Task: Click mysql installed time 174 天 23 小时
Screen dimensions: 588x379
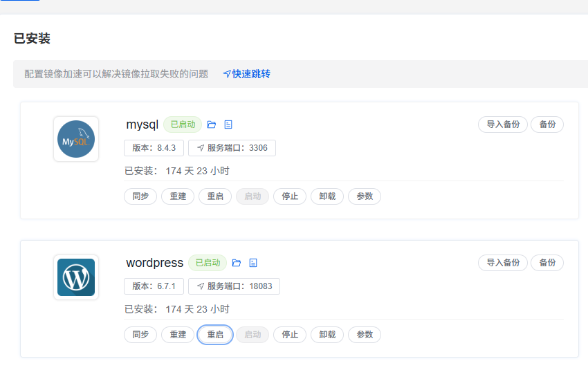Action: (x=197, y=171)
